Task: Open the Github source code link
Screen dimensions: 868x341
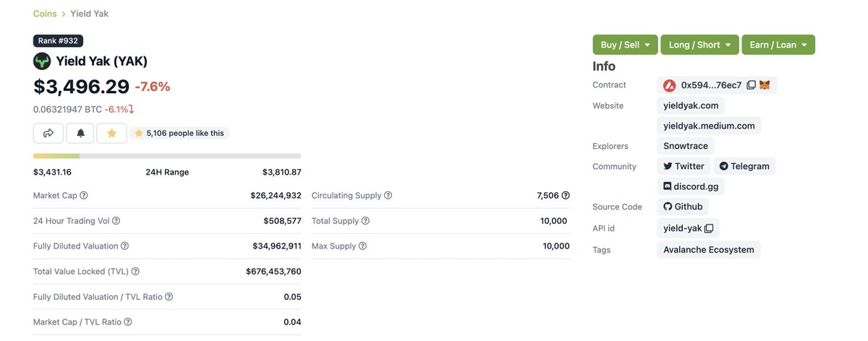Action: (x=683, y=207)
